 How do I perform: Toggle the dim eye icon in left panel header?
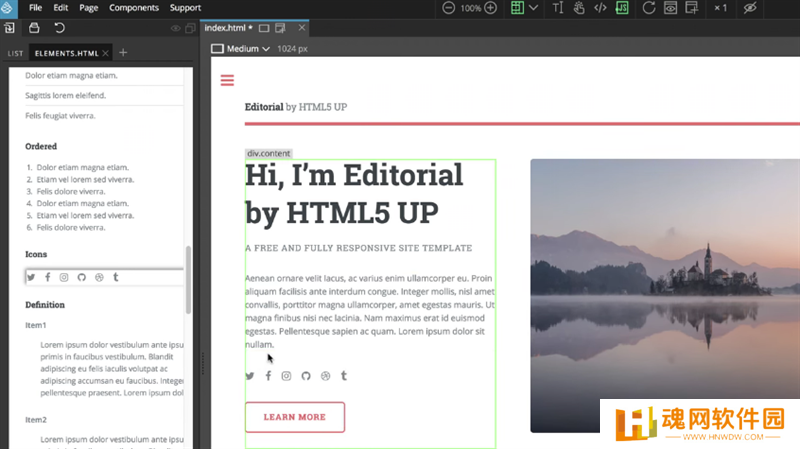click(x=175, y=29)
